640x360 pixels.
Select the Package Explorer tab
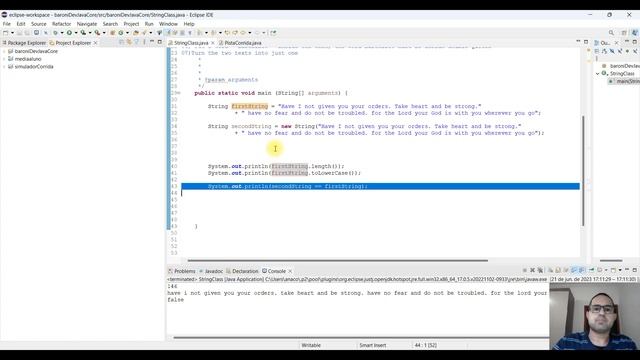[x=24, y=42]
